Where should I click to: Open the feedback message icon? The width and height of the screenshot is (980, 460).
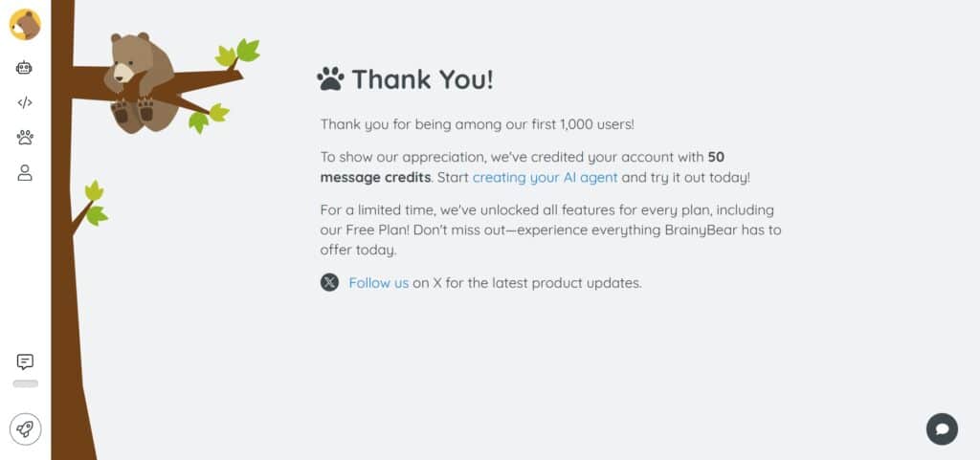tap(25, 361)
